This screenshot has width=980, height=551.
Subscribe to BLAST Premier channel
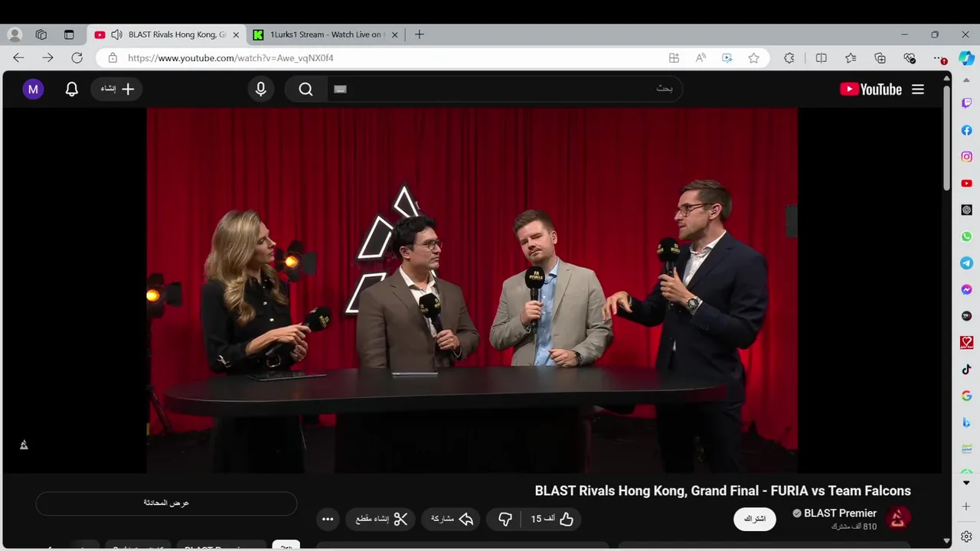(x=755, y=519)
